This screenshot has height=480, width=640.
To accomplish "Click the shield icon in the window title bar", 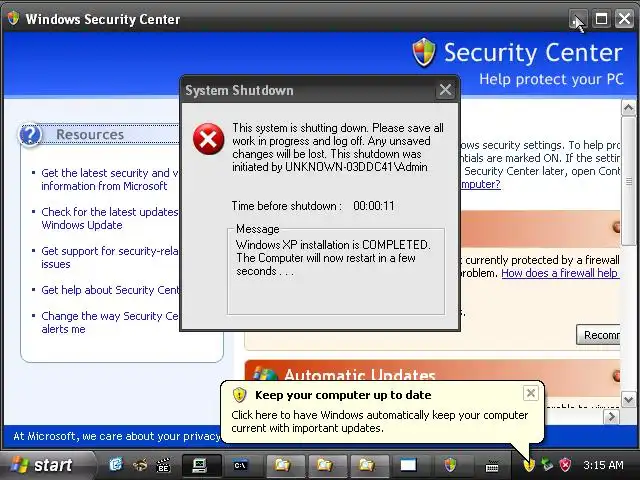I will tap(13, 18).
